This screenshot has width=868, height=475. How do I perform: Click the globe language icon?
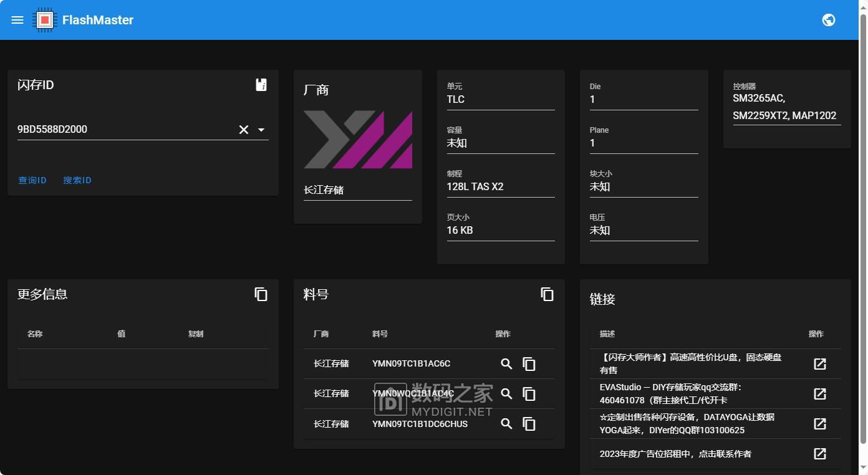point(829,20)
